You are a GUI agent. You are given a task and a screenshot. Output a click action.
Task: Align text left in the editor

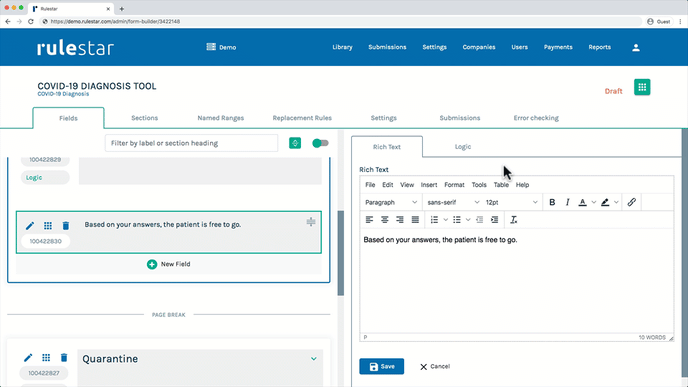click(x=369, y=220)
